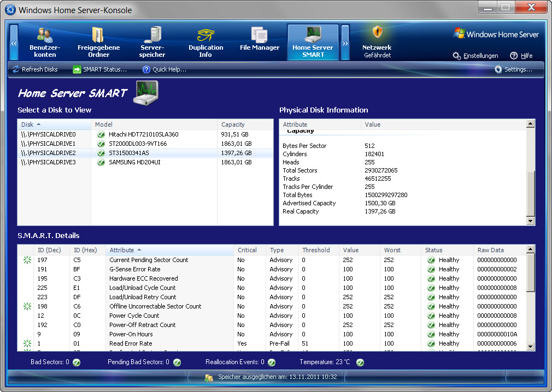This screenshot has height=392, width=552.
Task: Click the ST2000DL003-9VT166 health icon
Action: pos(101,144)
